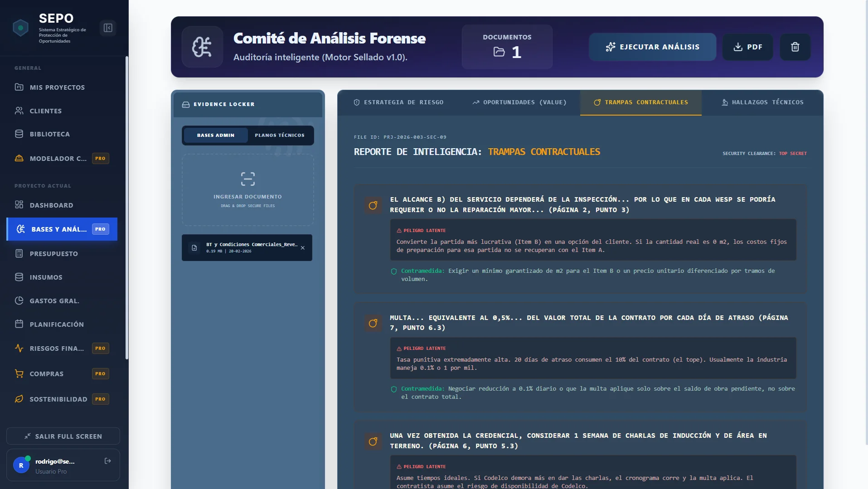Open the Compras shopping cart icon
The height and width of the screenshot is (489, 868).
pos(19,374)
